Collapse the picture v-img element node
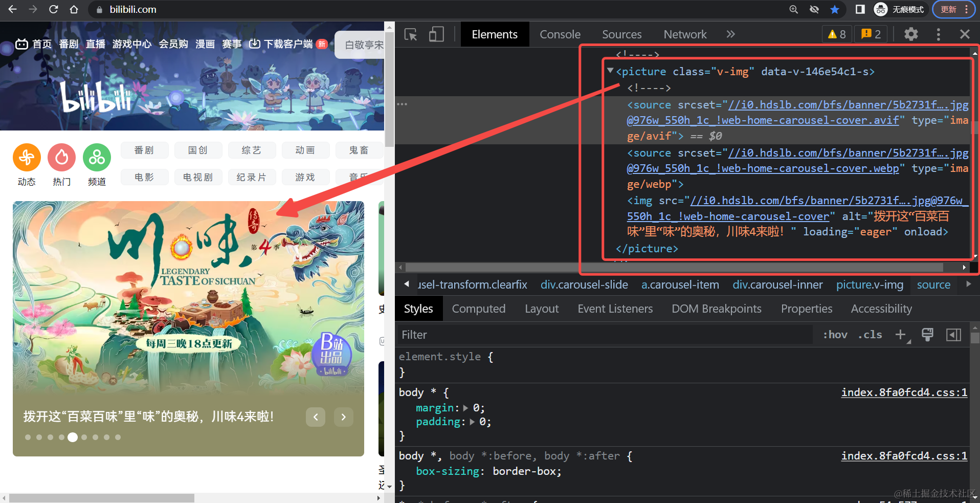Viewport: 980px width, 503px height. pyautogui.click(x=610, y=71)
